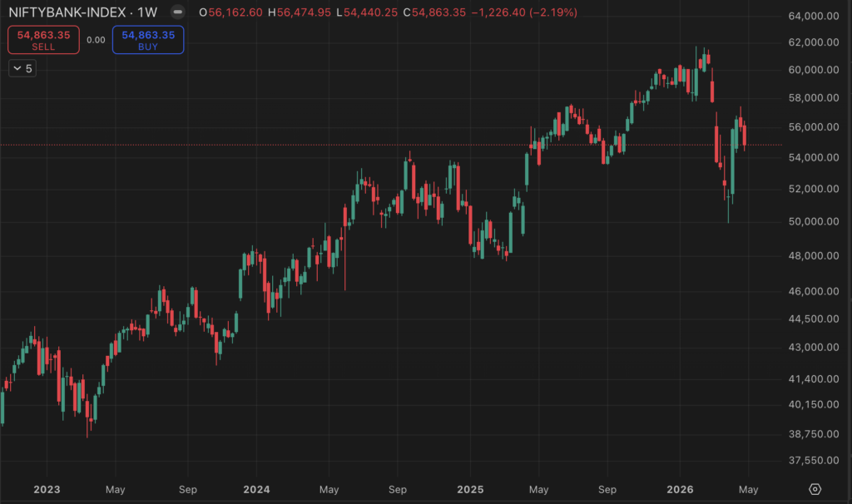Click the 2023 label on time axis
Image resolution: width=852 pixels, height=504 pixels.
tap(47, 489)
